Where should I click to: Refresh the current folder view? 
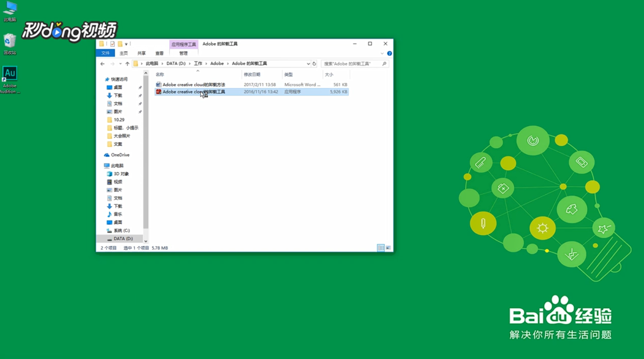coord(314,64)
